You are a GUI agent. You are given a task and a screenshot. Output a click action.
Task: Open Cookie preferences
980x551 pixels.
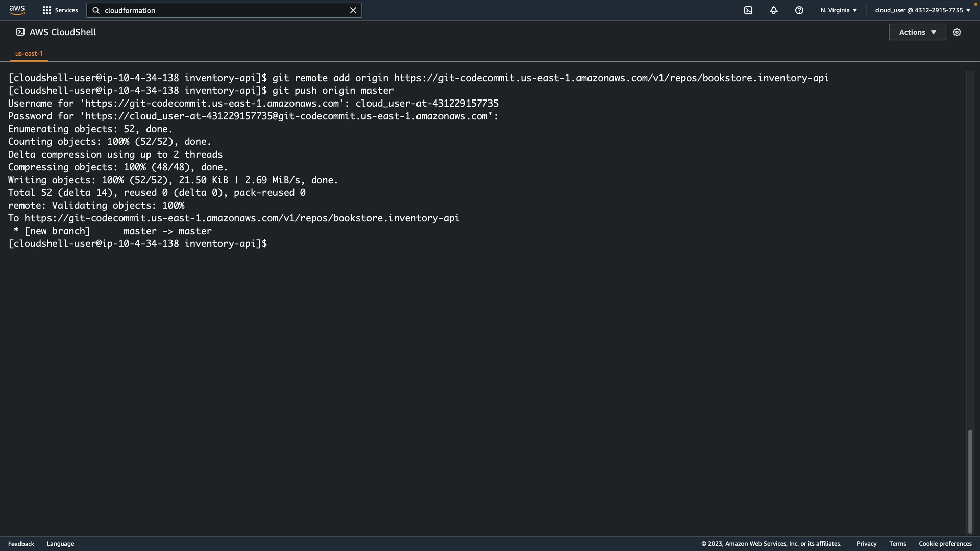pos(945,544)
